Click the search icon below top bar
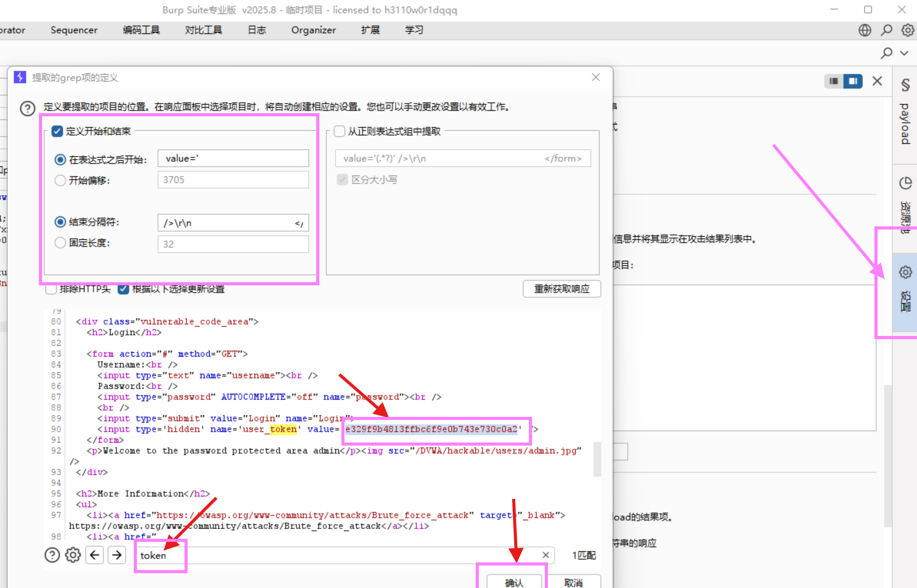This screenshot has height=588, width=917. coord(886,53)
